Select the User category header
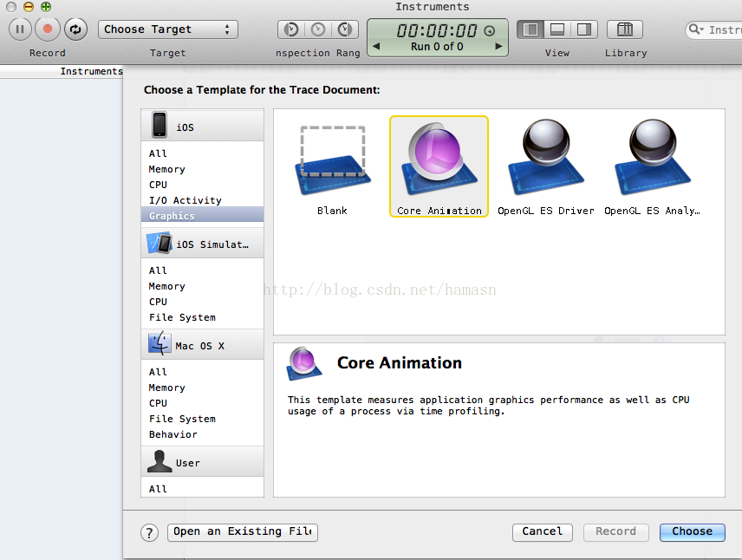Screen dimensions: 742x560 click(203, 461)
